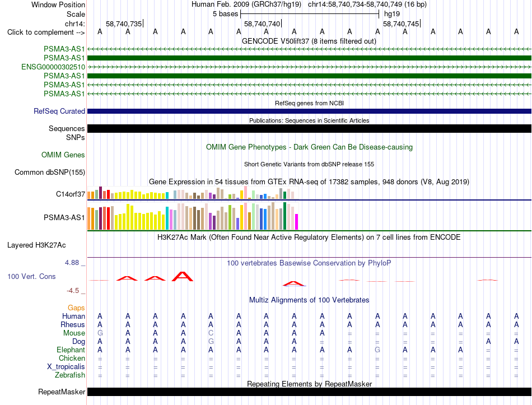
Task: Click the Scale label
Action: coord(76,14)
